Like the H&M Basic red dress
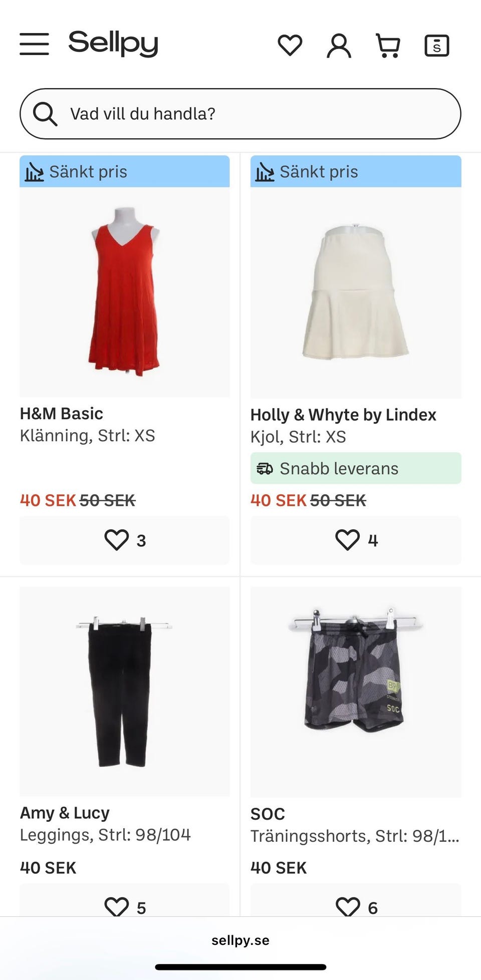Image resolution: width=481 pixels, height=980 pixels. [124, 540]
